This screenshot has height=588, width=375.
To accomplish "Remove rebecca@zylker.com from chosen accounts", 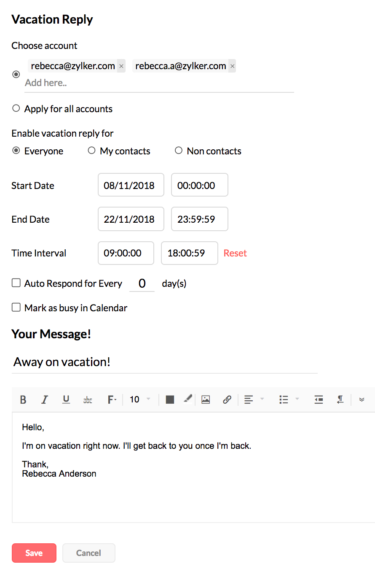I will click(x=121, y=66).
